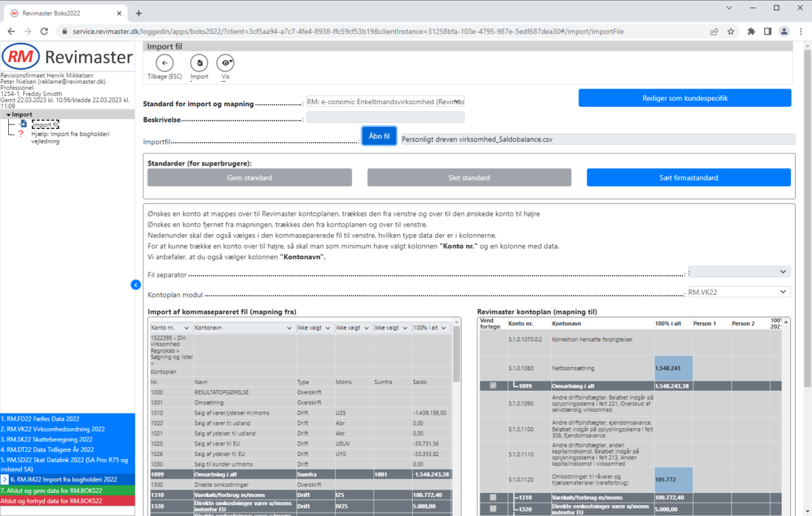The height and width of the screenshot is (516, 812).
Task: Open the browser extensions puzzle icon
Action: tap(750, 31)
